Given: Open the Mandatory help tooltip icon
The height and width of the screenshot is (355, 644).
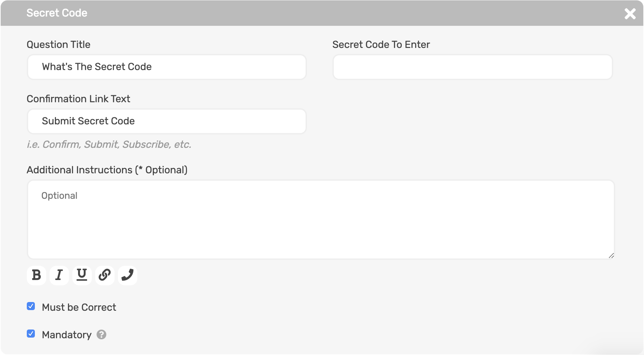Looking at the screenshot, I should 101,334.
